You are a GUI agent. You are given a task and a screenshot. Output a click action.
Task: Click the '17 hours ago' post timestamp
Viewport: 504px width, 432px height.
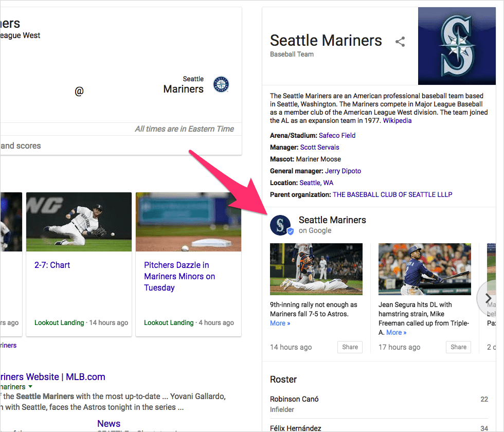399,347
